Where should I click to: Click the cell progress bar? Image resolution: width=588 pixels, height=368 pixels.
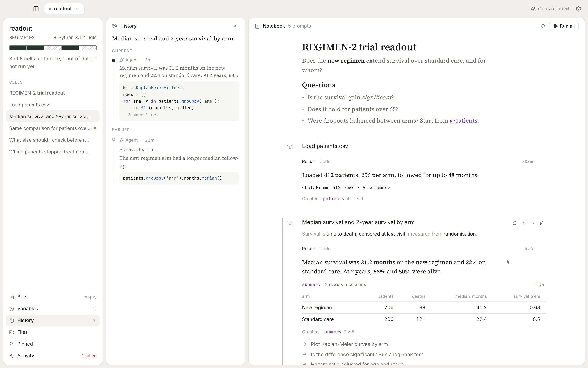[x=53, y=48]
